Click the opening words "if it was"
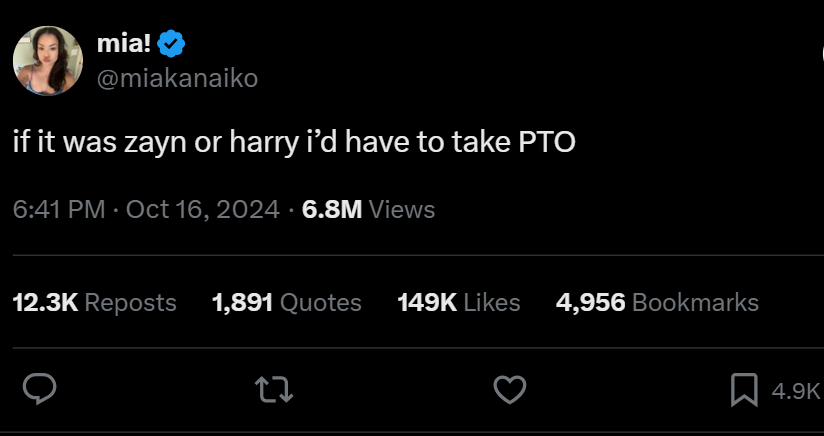 tap(61, 142)
